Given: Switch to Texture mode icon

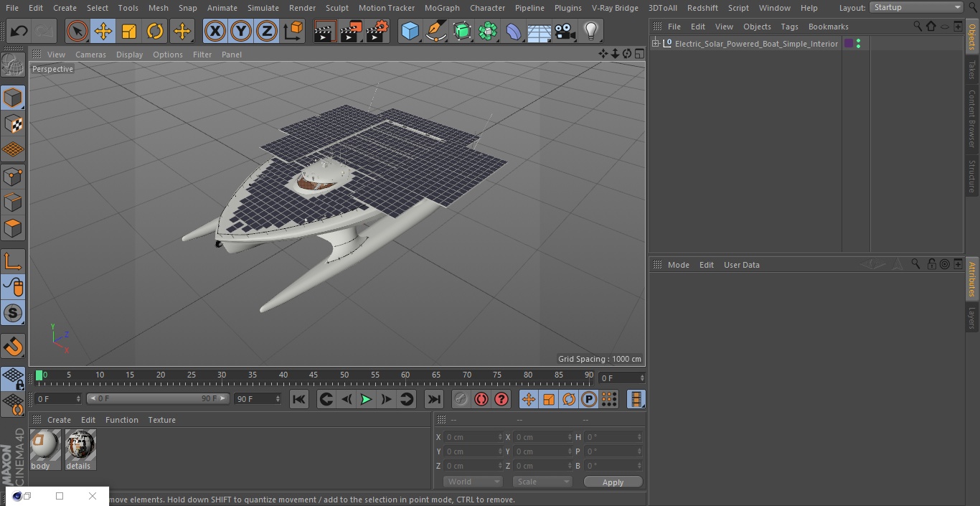Looking at the screenshot, I should point(13,123).
